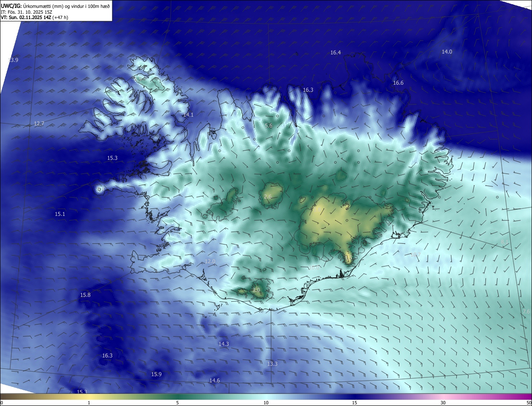532x406 pixels.
Task: Click the value 2.6 over the glacier
Action: 268,197
